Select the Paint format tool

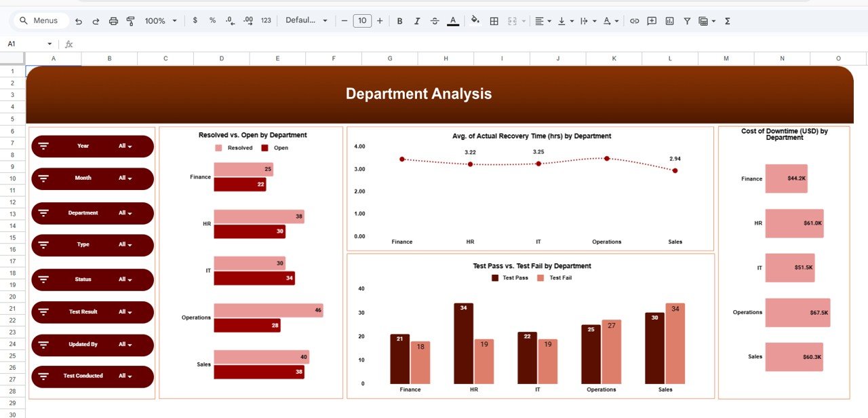coord(130,21)
